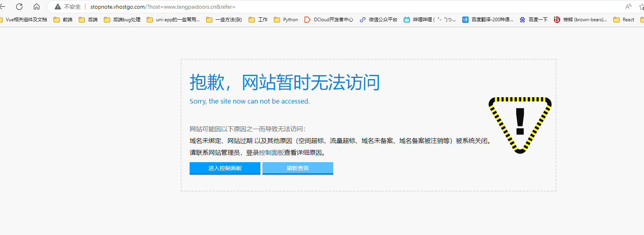Expand the 工作 bookmark folder
Viewport: 644px width, 235px height.
pos(258,20)
